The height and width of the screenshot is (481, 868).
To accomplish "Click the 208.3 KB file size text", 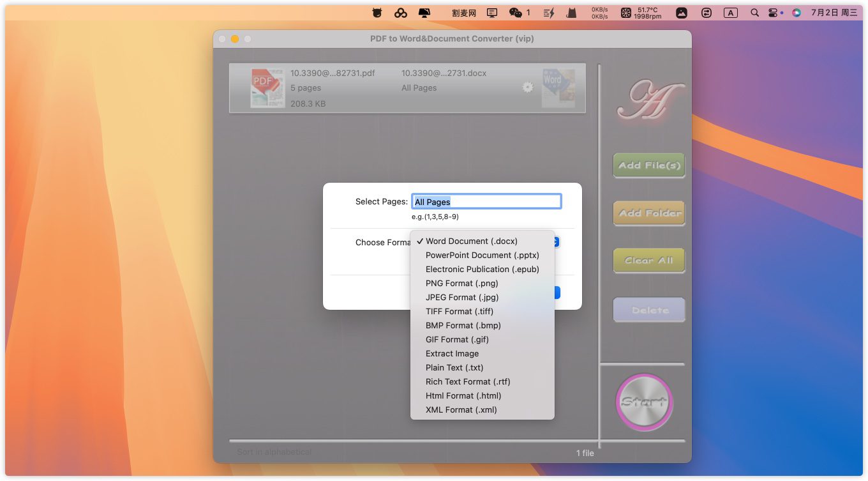I will (x=308, y=103).
